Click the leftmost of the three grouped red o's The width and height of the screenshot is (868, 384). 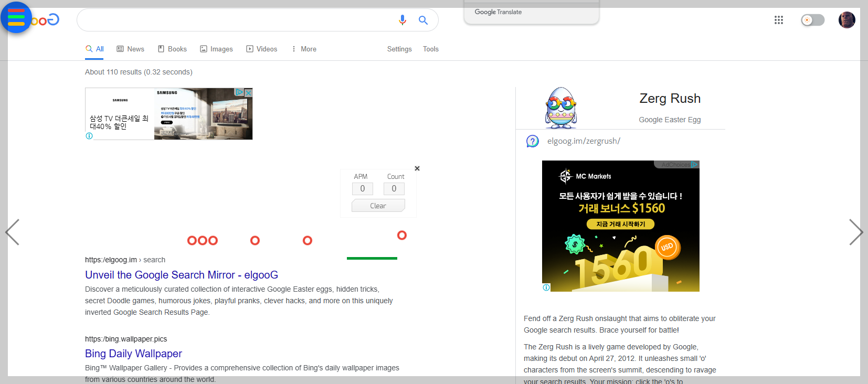192,240
